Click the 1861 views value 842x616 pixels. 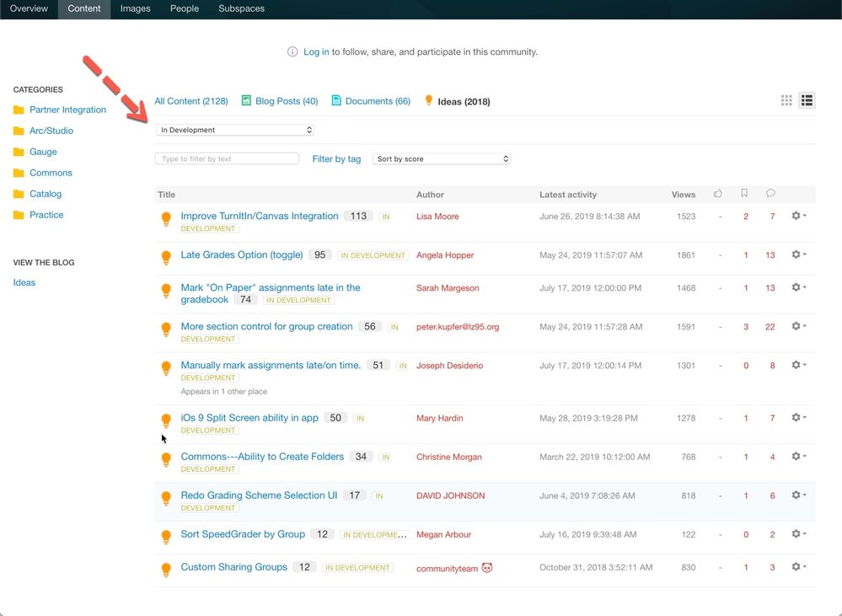686,255
